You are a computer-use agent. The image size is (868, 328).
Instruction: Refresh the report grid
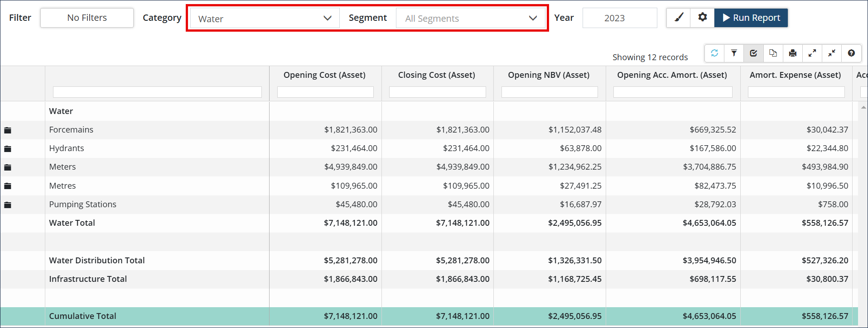pos(714,53)
